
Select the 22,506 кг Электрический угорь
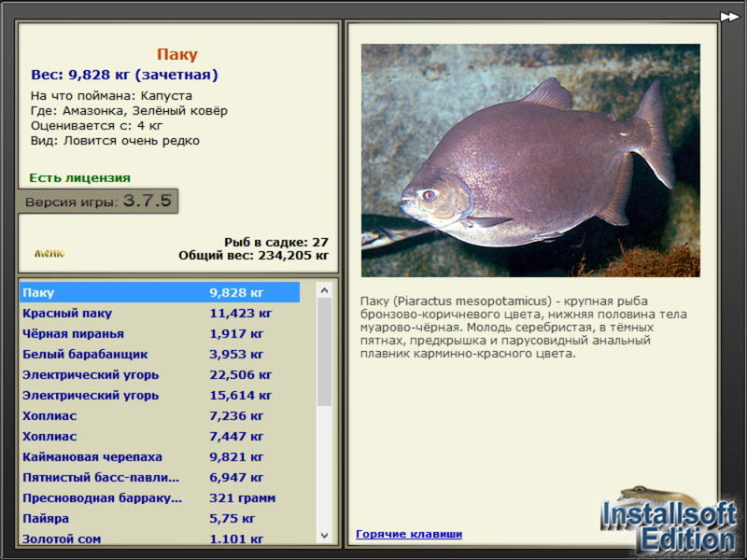(x=160, y=375)
